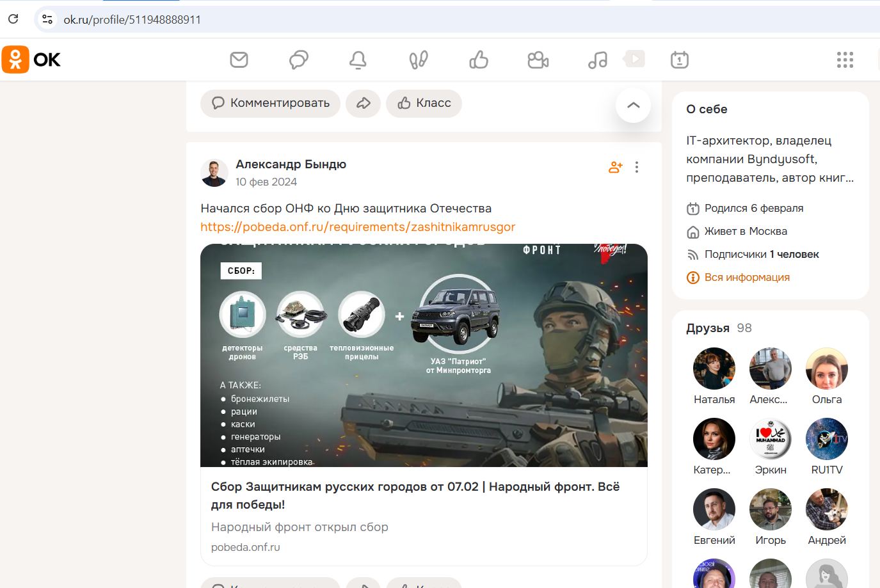Open discussions chat bubbles icon
Image resolution: width=880 pixels, height=588 pixels.
coord(299,60)
